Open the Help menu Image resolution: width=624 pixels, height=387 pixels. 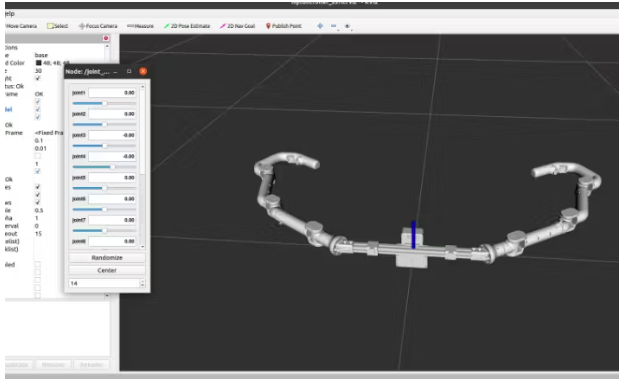pos(10,14)
